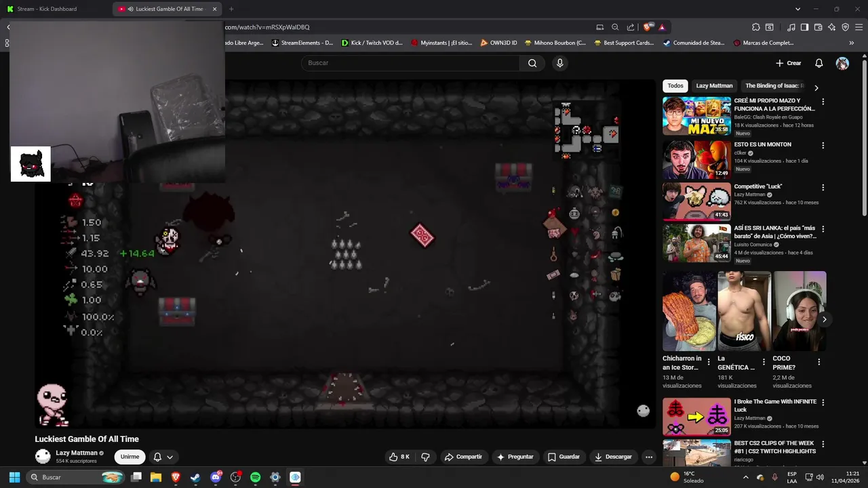Viewport: 868px width, 488px height.
Task: Click Lazy Mattman channel name
Action: pos(77,453)
